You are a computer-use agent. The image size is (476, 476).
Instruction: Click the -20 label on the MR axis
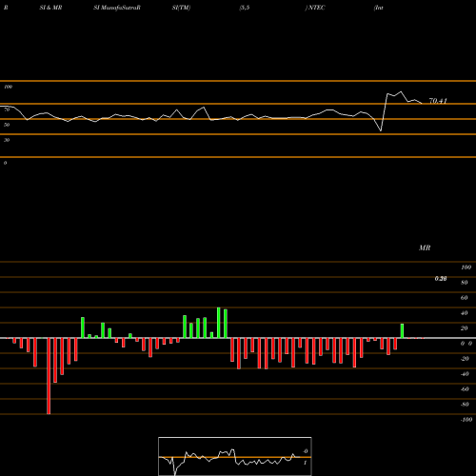[465, 359]
